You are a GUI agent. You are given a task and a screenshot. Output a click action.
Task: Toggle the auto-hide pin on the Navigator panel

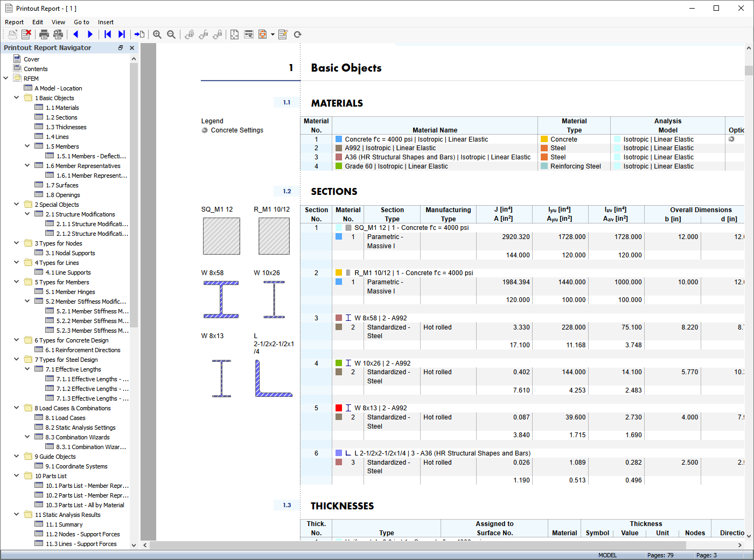click(x=120, y=47)
